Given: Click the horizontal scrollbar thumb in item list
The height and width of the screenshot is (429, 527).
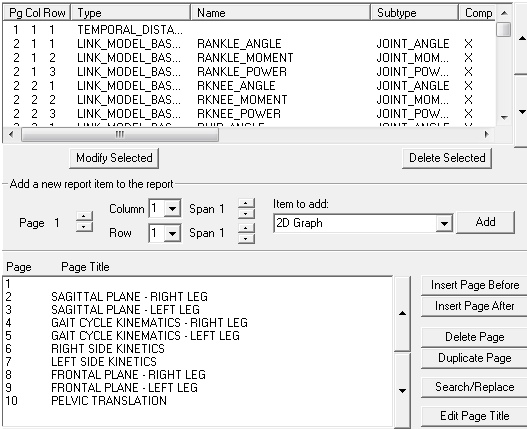Looking at the screenshot, I should [120, 134].
